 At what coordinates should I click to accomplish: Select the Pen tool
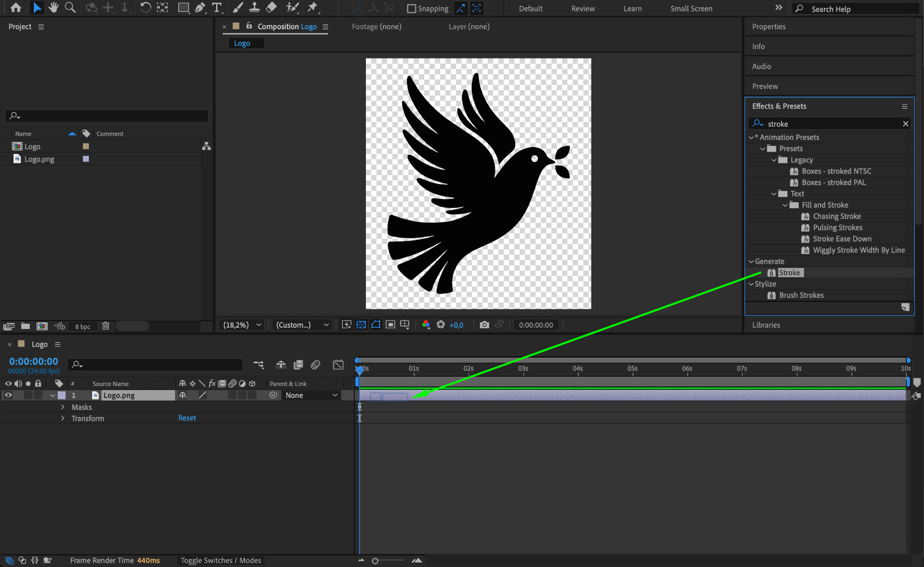click(x=200, y=8)
